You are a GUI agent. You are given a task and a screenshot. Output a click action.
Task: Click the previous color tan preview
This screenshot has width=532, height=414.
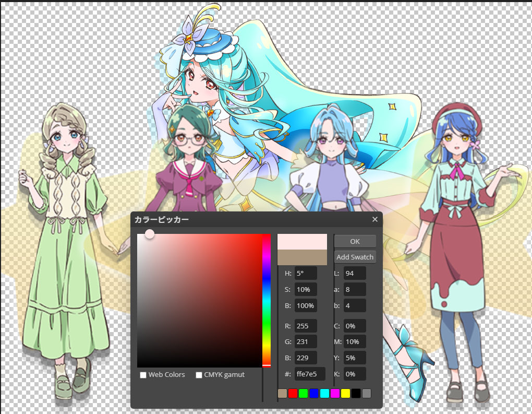(x=303, y=257)
